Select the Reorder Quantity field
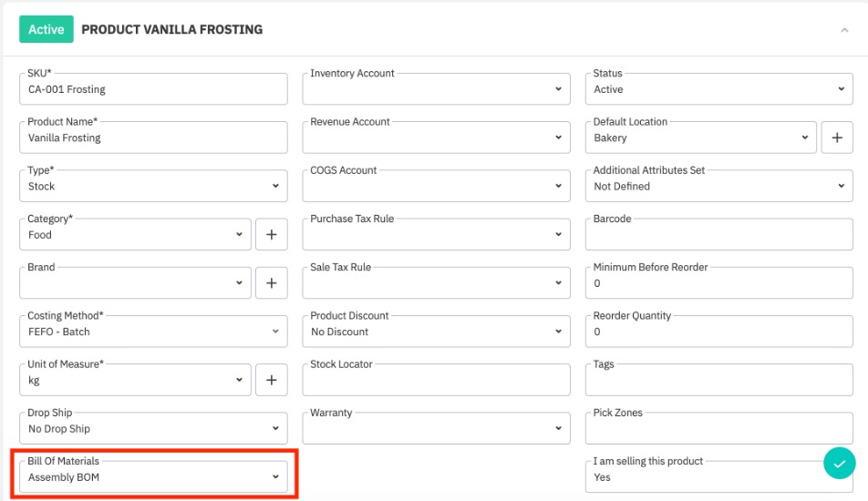Image resolution: width=868 pixels, height=501 pixels. click(718, 332)
